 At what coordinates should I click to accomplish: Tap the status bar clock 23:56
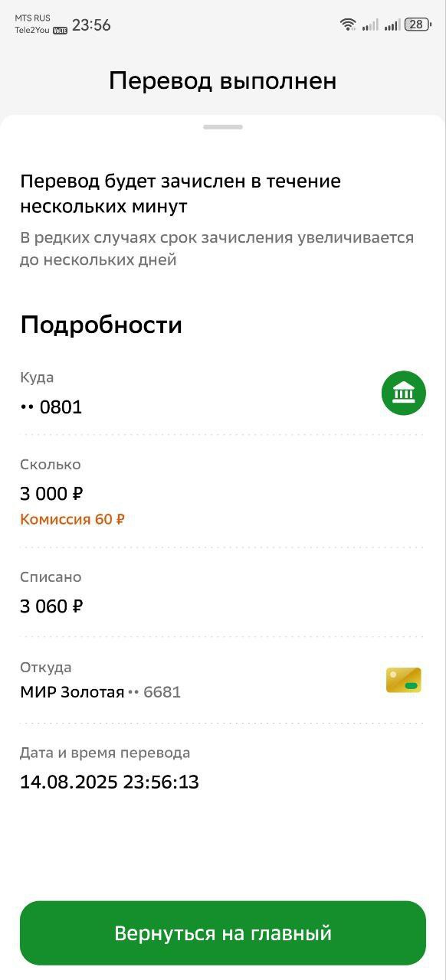(x=91, y=24)
